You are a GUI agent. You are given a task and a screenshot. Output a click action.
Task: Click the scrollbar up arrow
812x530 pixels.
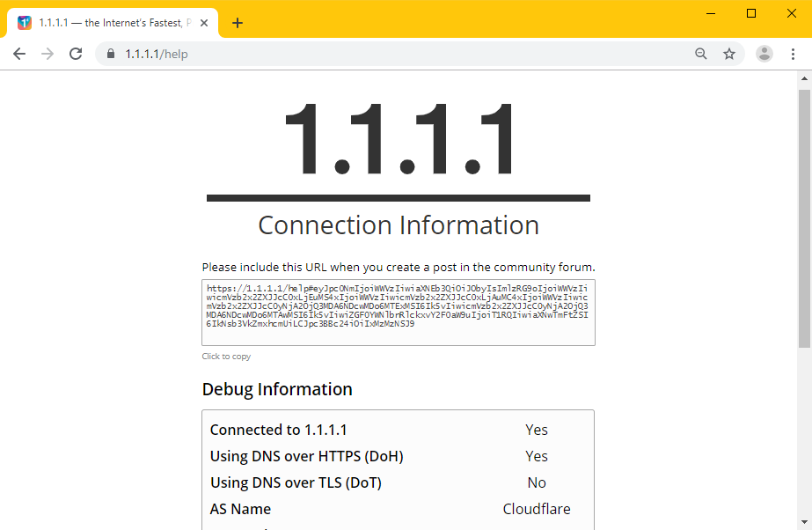pos(804,78)
